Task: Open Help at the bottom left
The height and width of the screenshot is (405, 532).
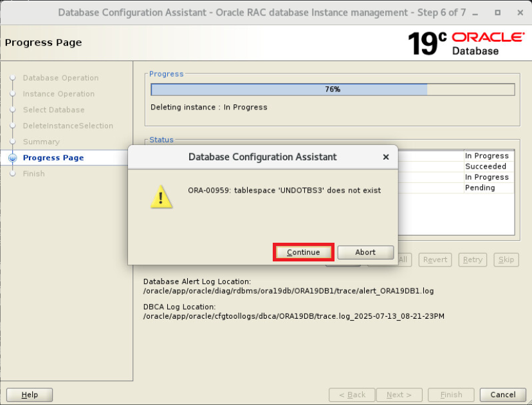Action: click(x=30, y=395)
